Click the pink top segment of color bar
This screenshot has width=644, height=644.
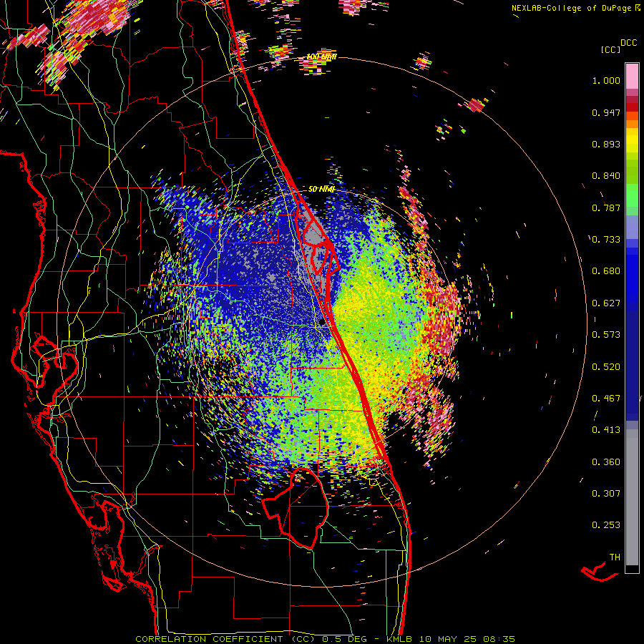pyautogui.click(x=632, y=76)
